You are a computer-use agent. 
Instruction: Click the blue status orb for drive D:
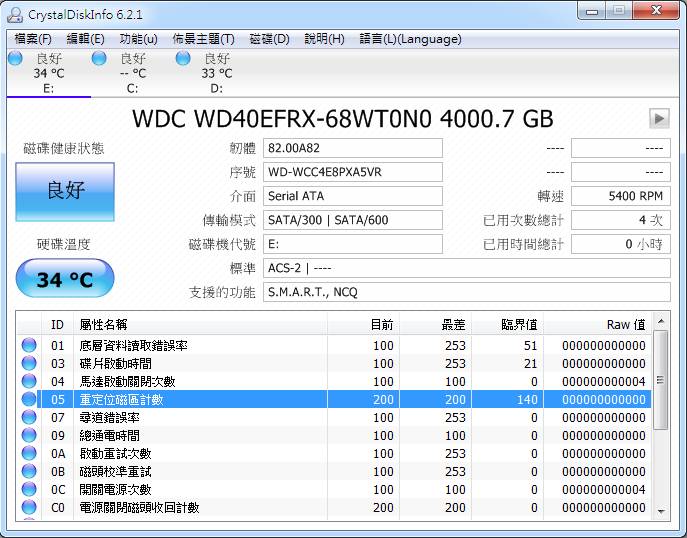[x=183, y=58]
